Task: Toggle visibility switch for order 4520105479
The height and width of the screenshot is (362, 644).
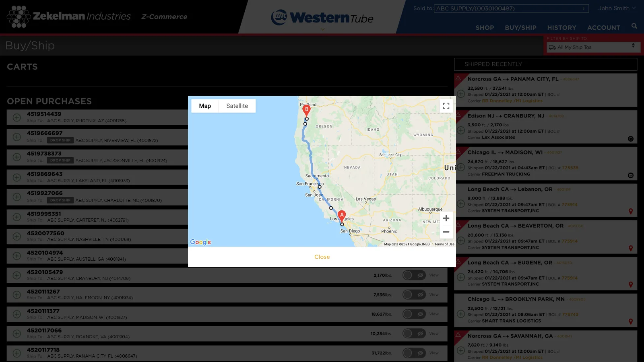Action: pos(414,275)
